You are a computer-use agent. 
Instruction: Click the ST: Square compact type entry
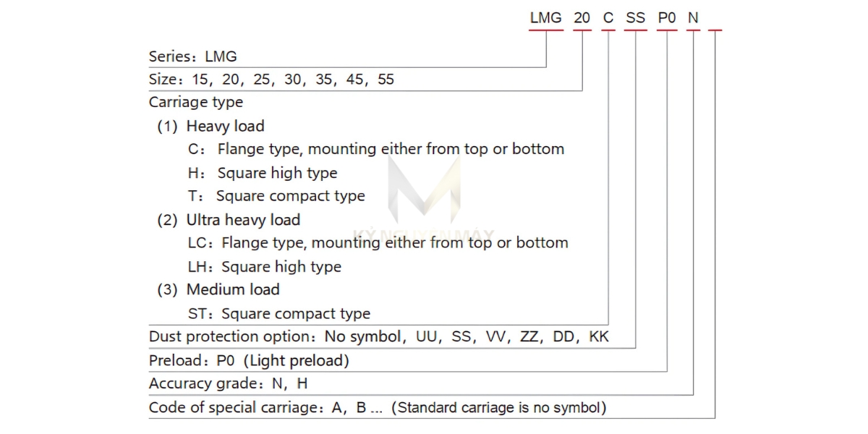[278, 313]
